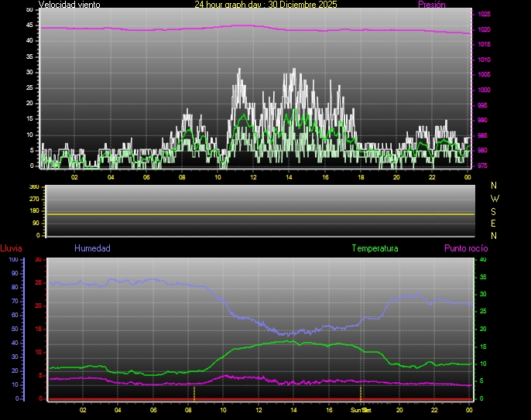Click the 1025 value on pressure axis
Screen dimensions: 531x420
point(483,15)
